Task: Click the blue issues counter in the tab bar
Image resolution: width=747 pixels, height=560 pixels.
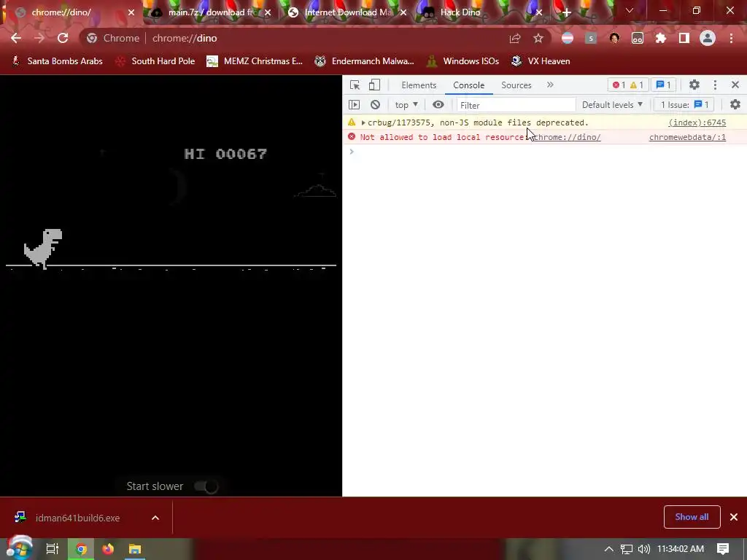Action: pos(663,85)
